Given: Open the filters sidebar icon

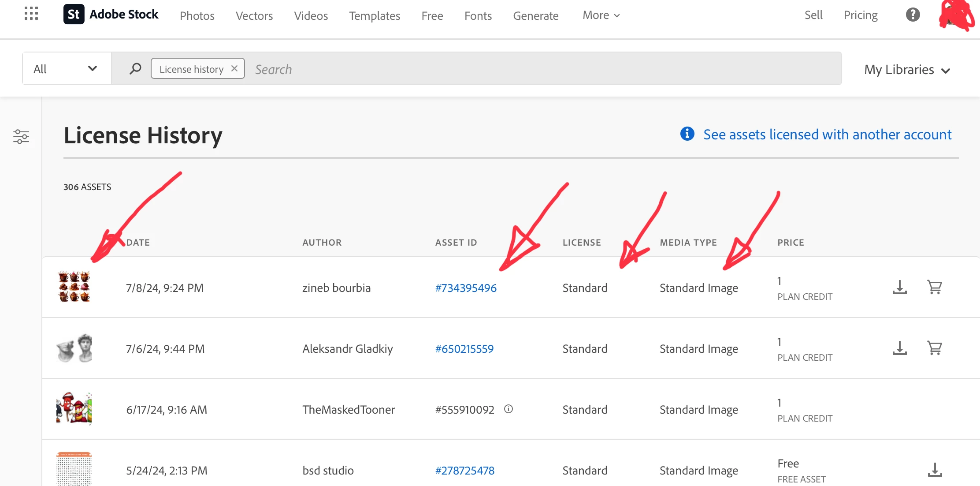Looking at the screenshot, I should 21,137.
